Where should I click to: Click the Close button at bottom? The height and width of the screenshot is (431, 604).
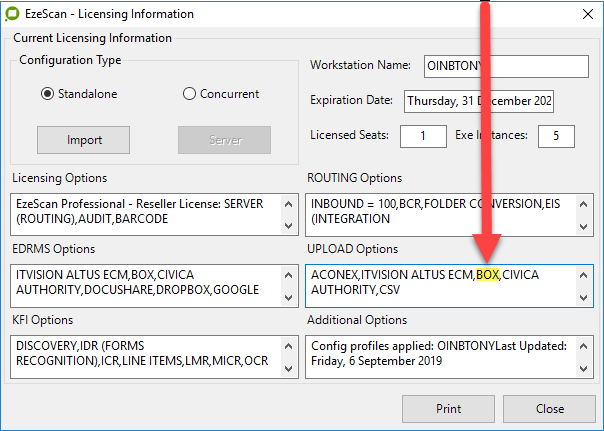pos(549,408)
